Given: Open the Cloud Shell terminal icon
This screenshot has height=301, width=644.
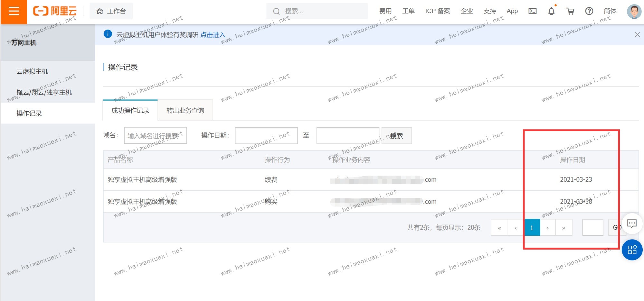Looking at the screenshot, I should pos(533,11).
